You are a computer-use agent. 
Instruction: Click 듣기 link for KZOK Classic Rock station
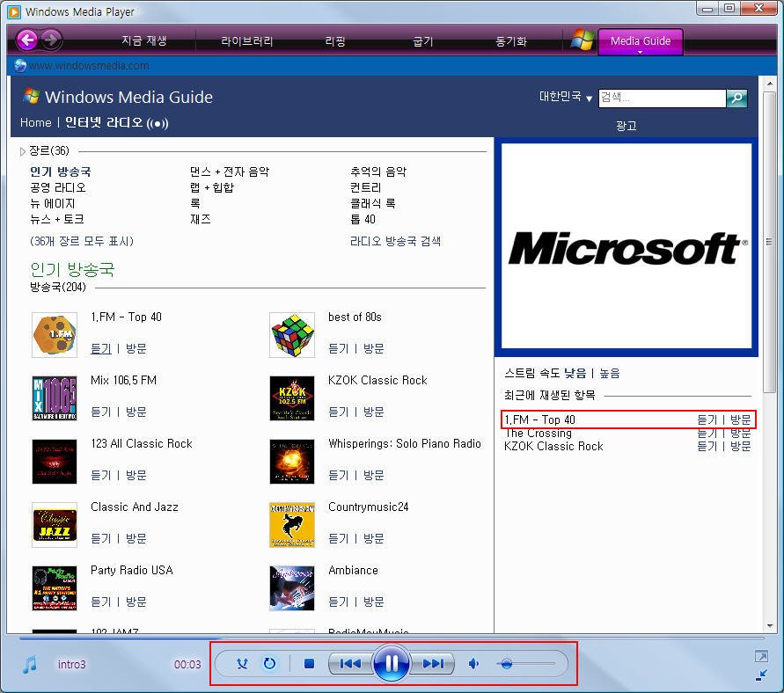pyautogui.click(x=339, y=412)
